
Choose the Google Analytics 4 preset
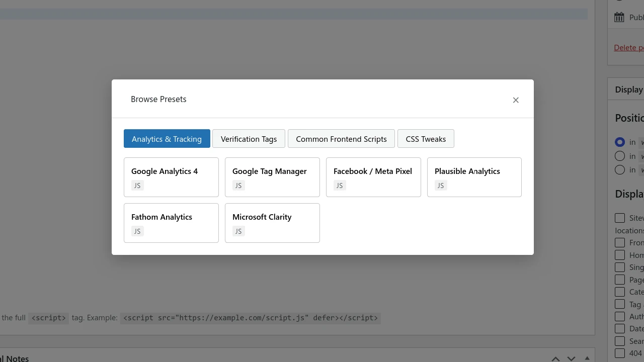[171, 177]
